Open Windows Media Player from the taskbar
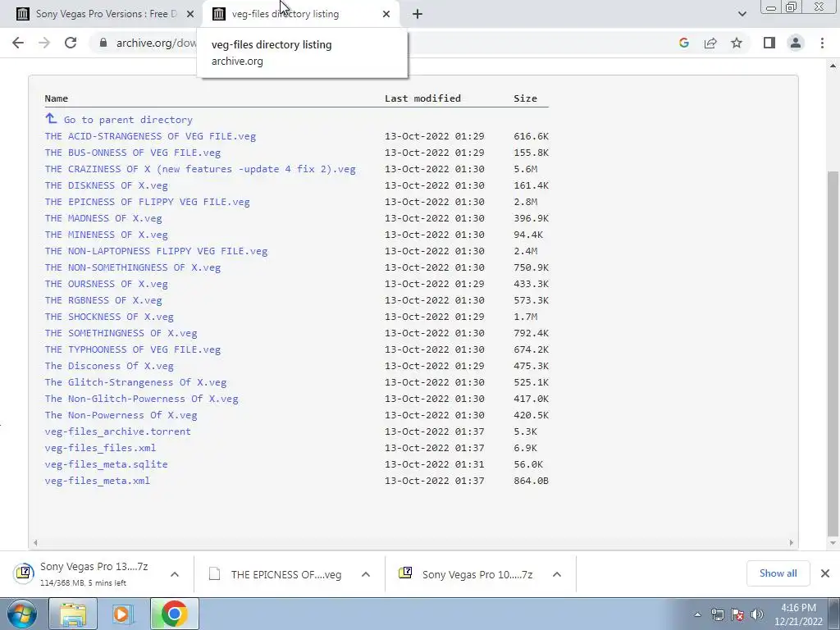This screenshot has width=840, height=630. click(123, 614)
